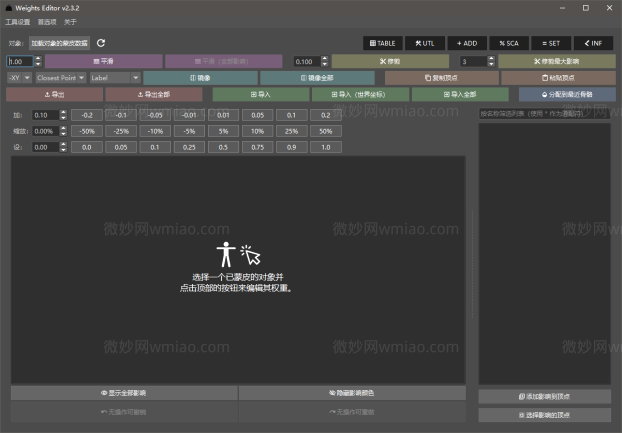Click the 导出 export button
Screen dimensions: 622x433
[x=54, y=94]
